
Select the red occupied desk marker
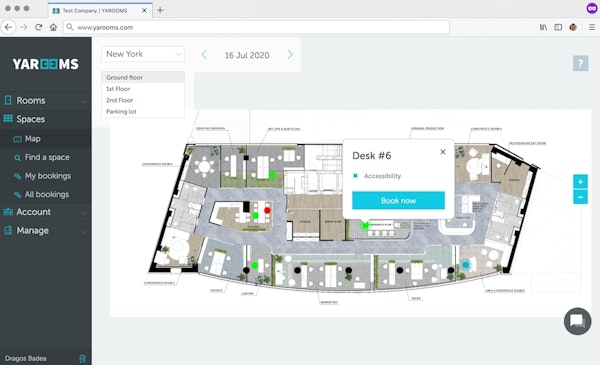click(x=267, y=210)
